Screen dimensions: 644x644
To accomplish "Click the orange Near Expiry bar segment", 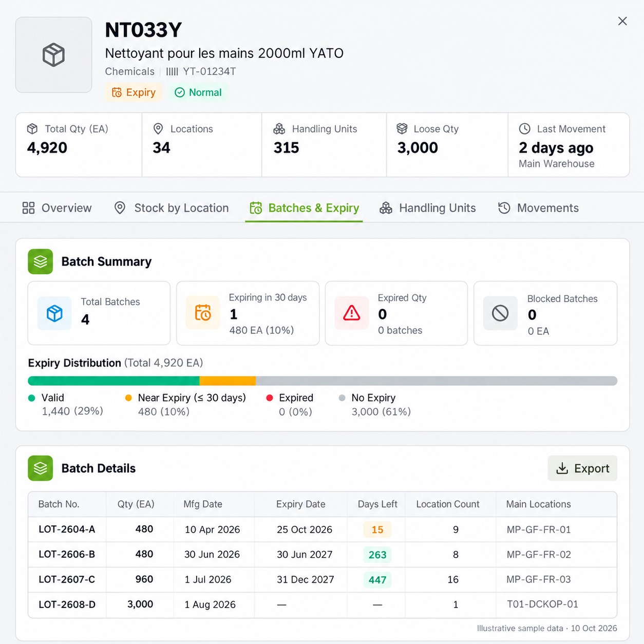I will coord(228,381).
